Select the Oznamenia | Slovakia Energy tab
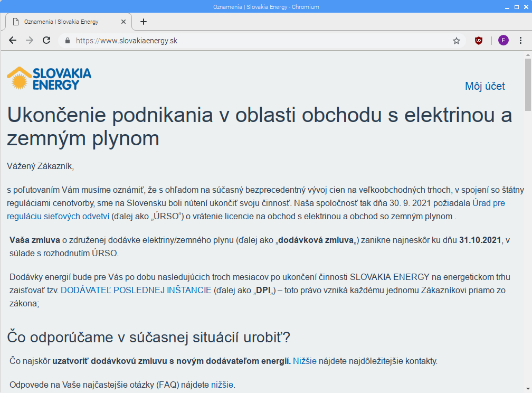 (69, 22)
